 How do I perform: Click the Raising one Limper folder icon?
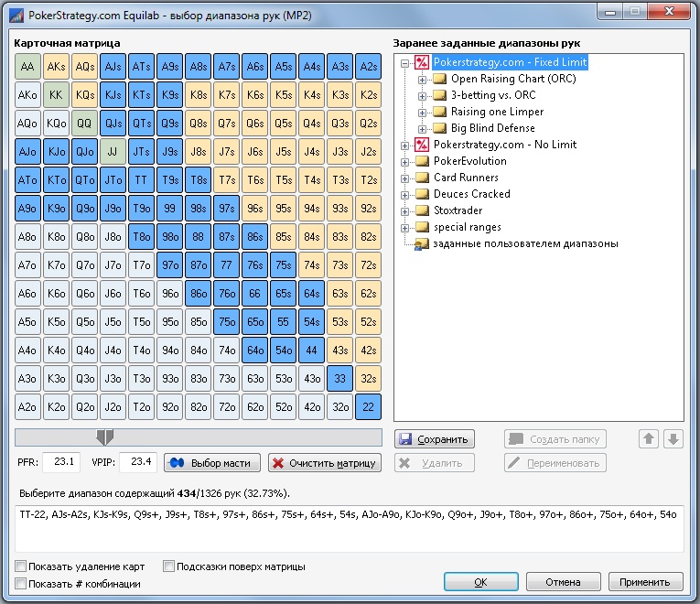[440, 112]
